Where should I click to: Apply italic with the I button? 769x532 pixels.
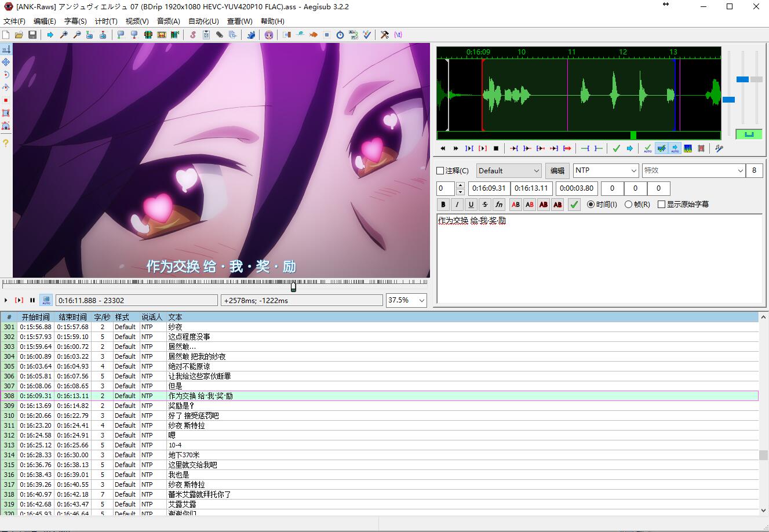click(457, 204)
